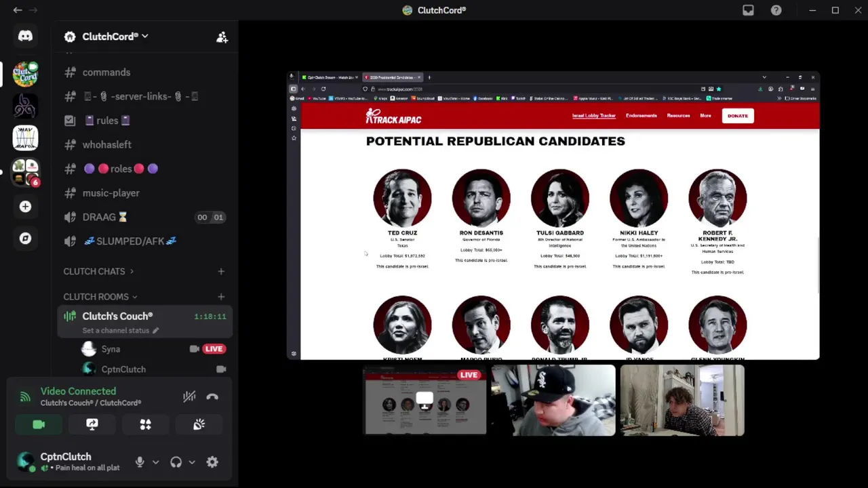
Task: Open Discord Direct Messages home icon
Action: tap(25, 36)
